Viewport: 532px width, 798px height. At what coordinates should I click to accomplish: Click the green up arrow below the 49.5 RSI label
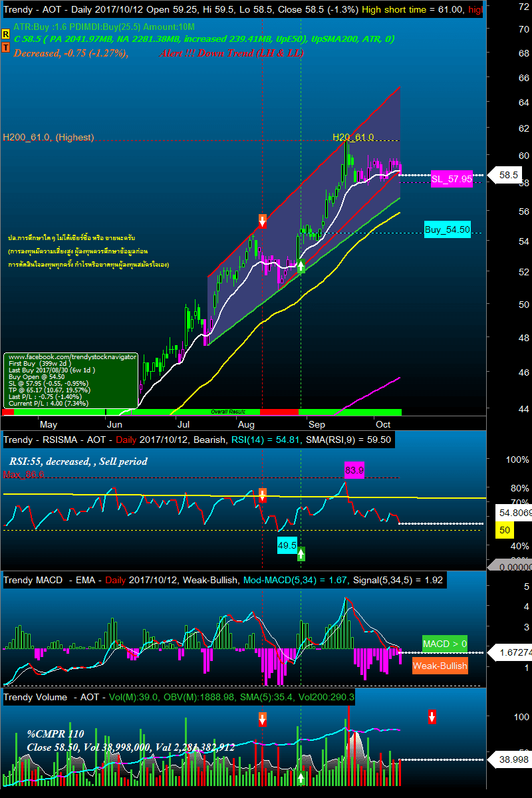click(x=301, y=553)
